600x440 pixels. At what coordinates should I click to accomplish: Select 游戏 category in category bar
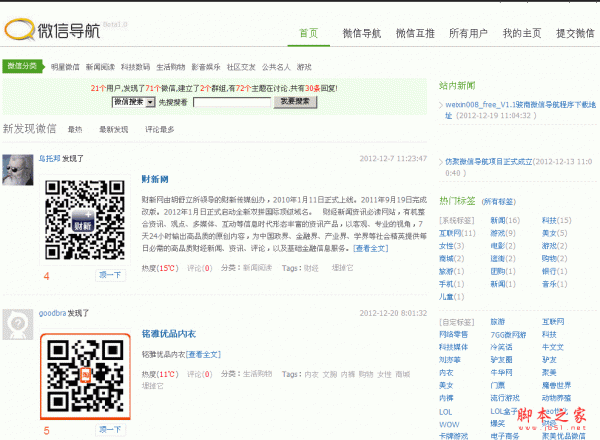tap(304, 67)
